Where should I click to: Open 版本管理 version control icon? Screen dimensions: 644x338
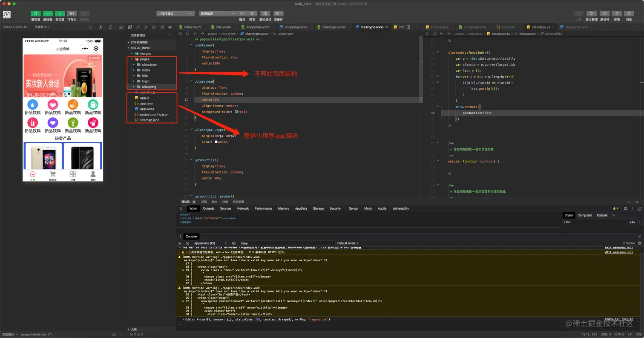tap(591, 14)
